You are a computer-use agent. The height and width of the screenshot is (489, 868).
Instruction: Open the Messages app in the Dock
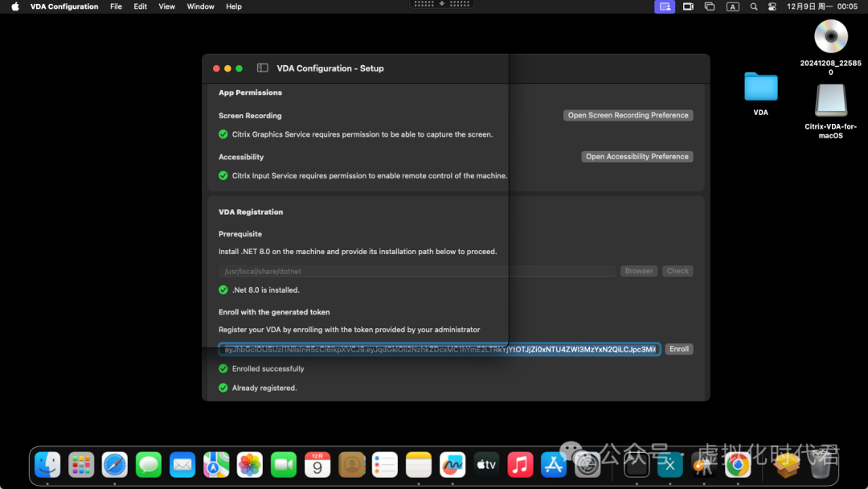(149, 465)
